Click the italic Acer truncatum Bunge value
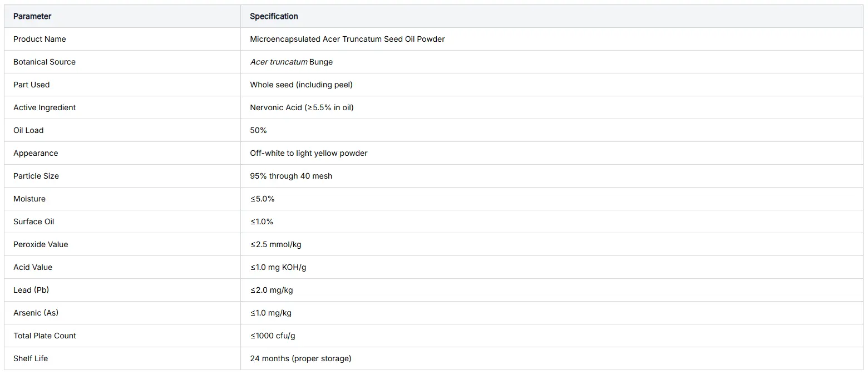The image size is (868, 374). tap(291, 62)
